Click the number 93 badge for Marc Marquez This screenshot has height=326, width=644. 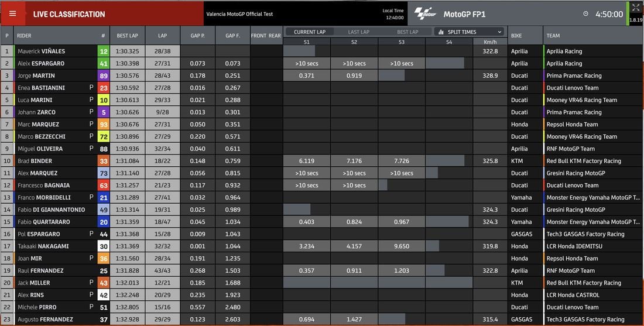(104, 125)
